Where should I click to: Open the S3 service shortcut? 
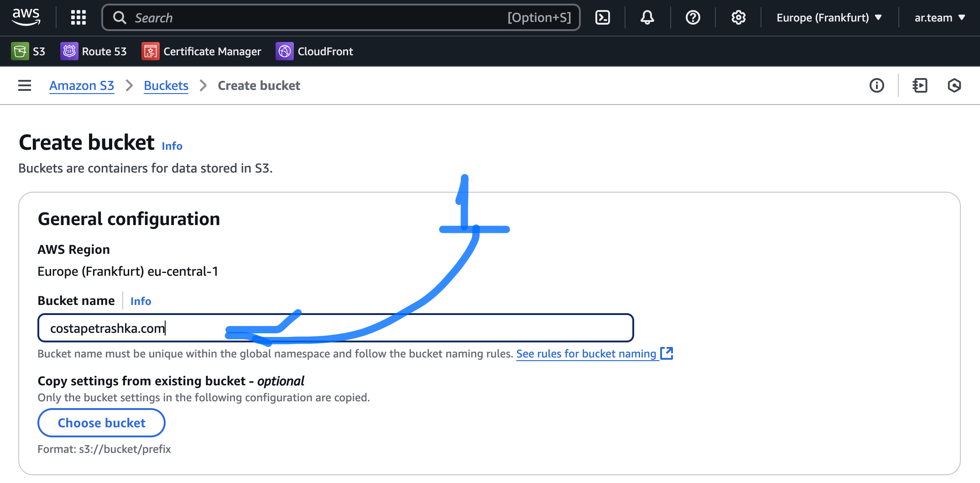coord(28,51)
